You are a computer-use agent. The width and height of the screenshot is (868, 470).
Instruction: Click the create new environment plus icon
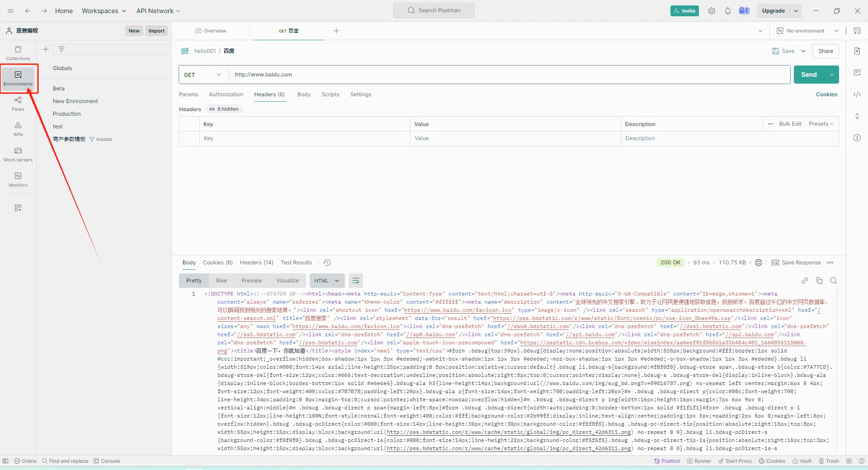[x=46, y=49]
